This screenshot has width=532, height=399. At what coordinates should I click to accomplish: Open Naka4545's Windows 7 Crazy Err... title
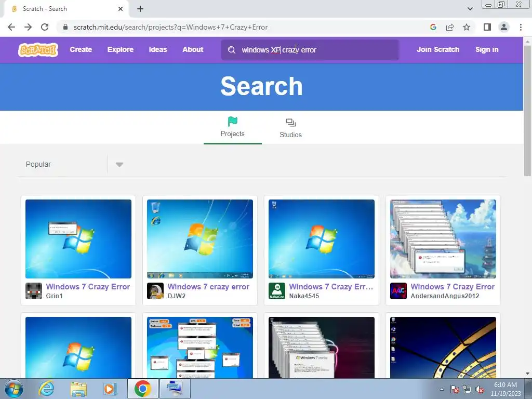(x=331, y=287)
